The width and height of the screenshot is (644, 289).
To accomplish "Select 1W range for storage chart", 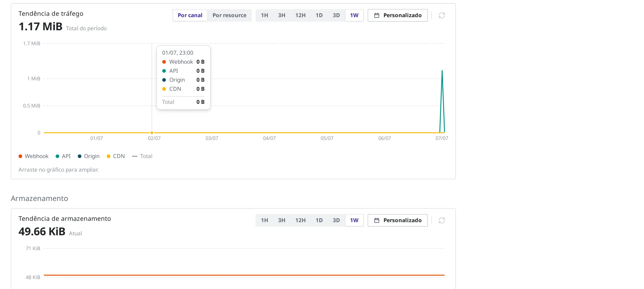I will [x=354, y=220].
